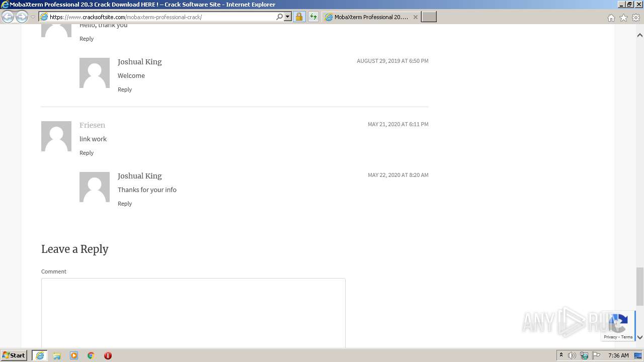Open the network tray icon
Image resolution: width=644 pixels, height=362 pixels.
coord(584,355)
